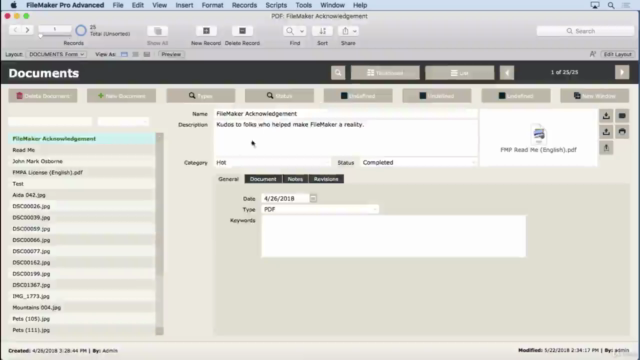Click the print icon beside PDF preview
Image resolution: width=640 pixels, height=360 pixels.
coord(622,132)
